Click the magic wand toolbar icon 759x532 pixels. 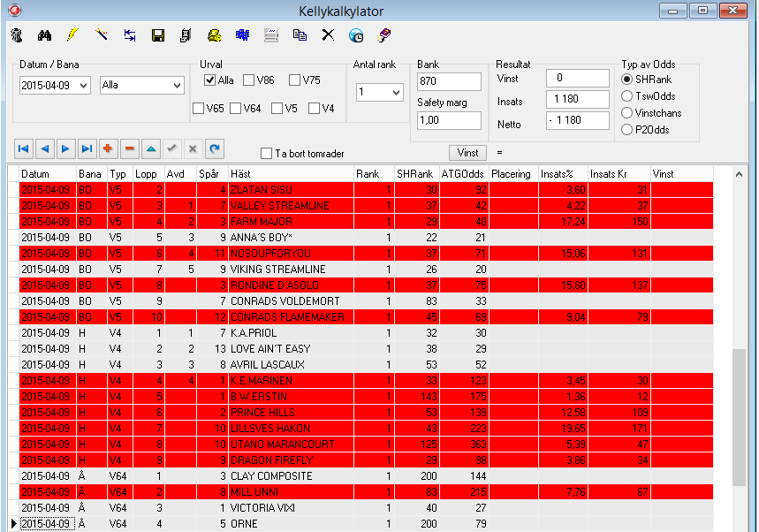tap(101, 34)
